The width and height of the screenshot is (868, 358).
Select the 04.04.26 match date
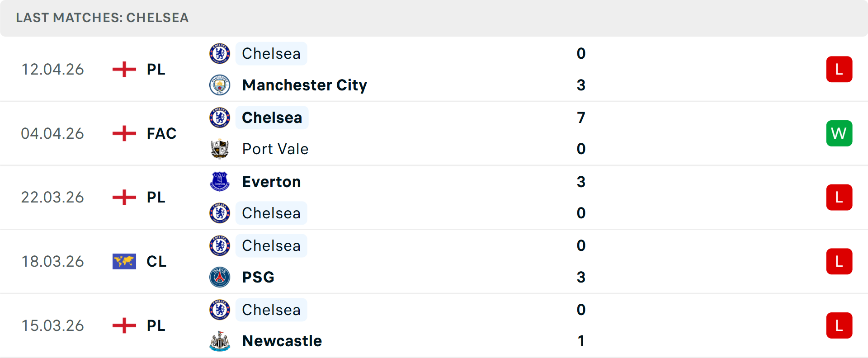click(52, 133)
